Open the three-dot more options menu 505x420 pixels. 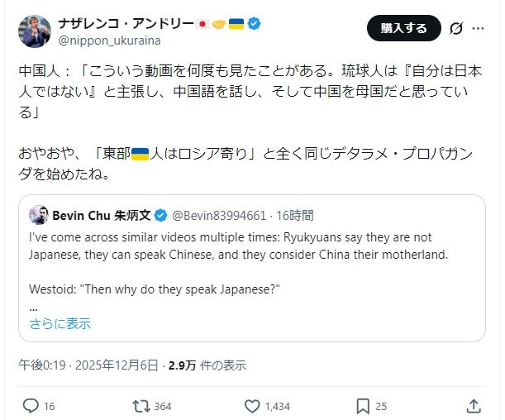click(478, 29)
